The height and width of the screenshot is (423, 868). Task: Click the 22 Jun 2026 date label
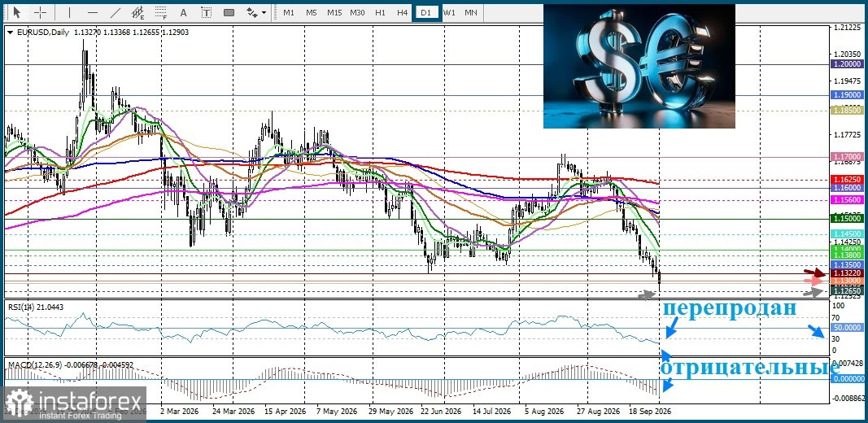click(441, 412)
